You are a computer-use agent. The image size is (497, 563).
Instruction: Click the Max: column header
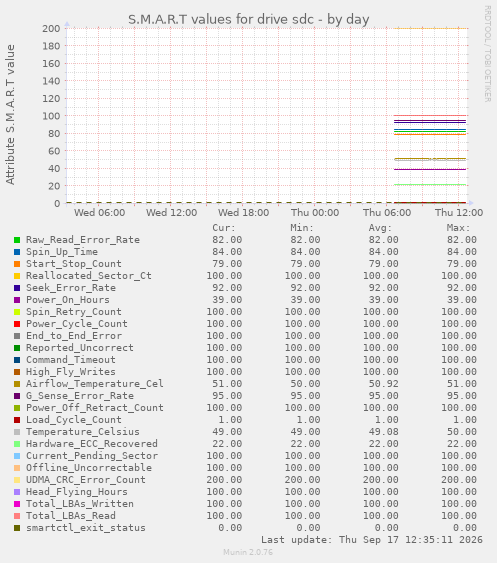(458, 228)
